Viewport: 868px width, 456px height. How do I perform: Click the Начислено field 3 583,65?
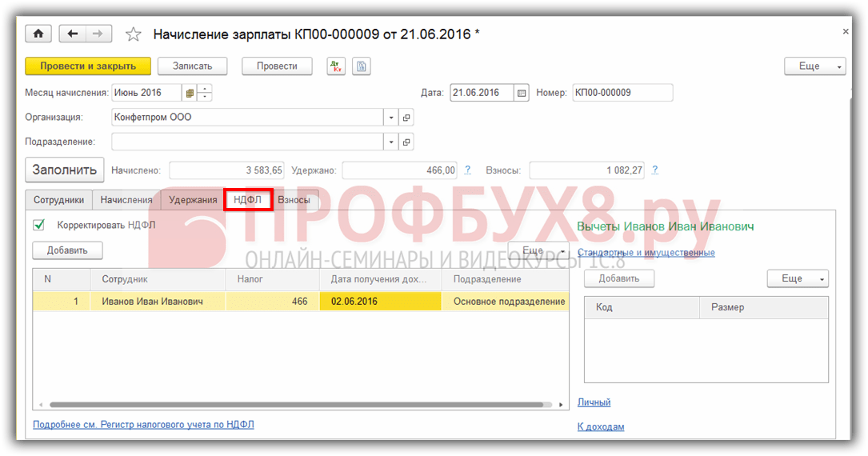[226, 170]
